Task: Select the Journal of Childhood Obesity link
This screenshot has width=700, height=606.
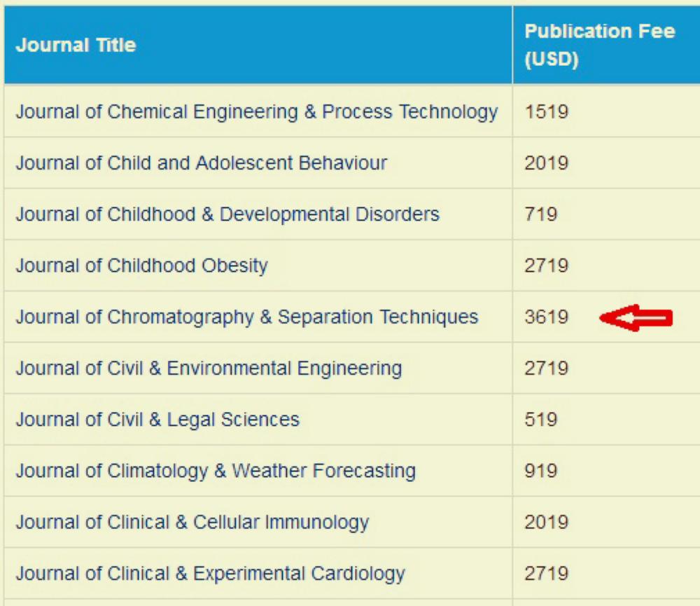Action: pyautogui.click(x=141, y=266)
